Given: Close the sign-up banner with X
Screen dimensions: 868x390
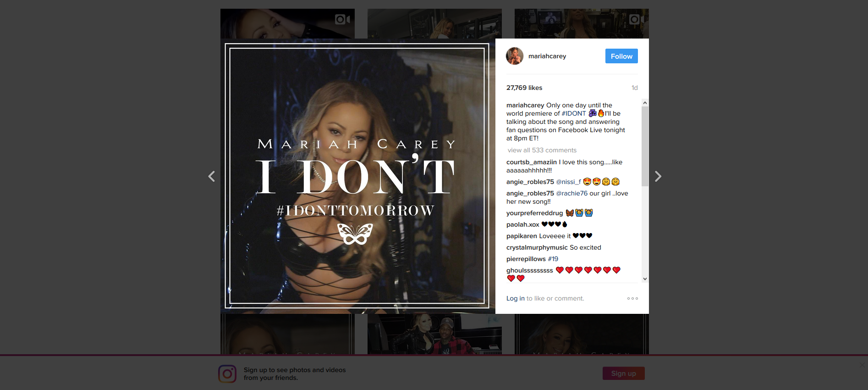Looking at the screenshot, I should pyautogui.click(x=862, y=365).
